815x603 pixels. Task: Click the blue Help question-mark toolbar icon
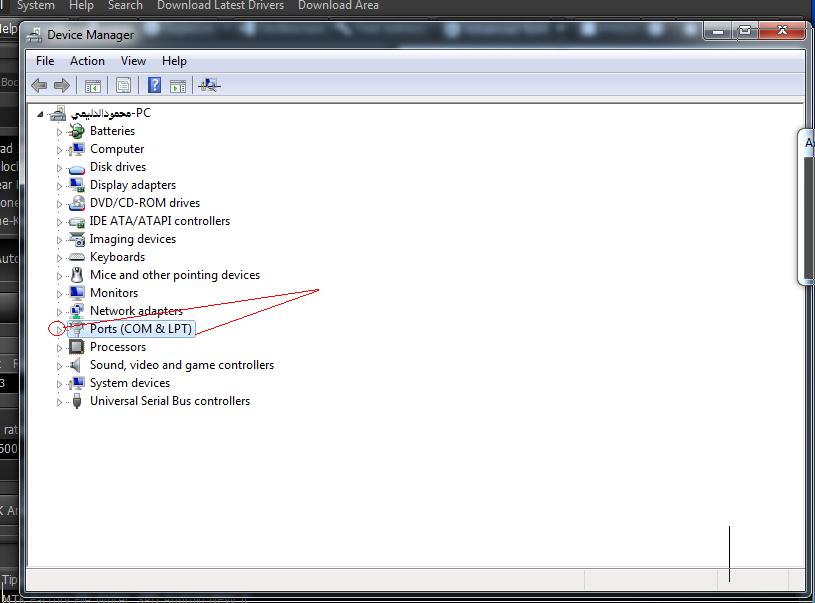point(154,85)
